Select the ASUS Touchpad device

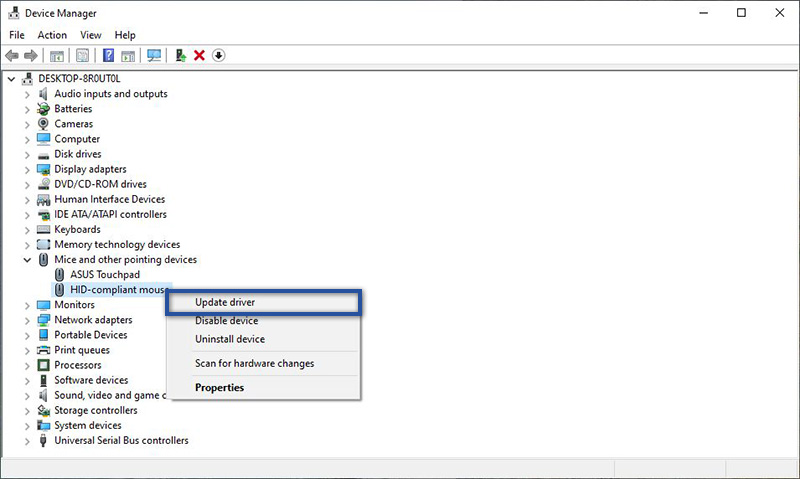(x=105, y=274)
